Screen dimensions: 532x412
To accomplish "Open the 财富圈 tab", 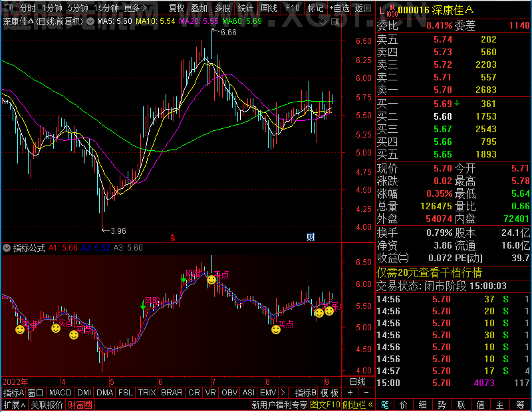I will click(80, 405).
